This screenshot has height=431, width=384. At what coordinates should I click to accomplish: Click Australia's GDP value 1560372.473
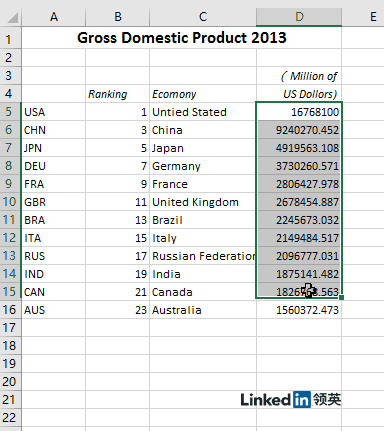tap(299, 310)
